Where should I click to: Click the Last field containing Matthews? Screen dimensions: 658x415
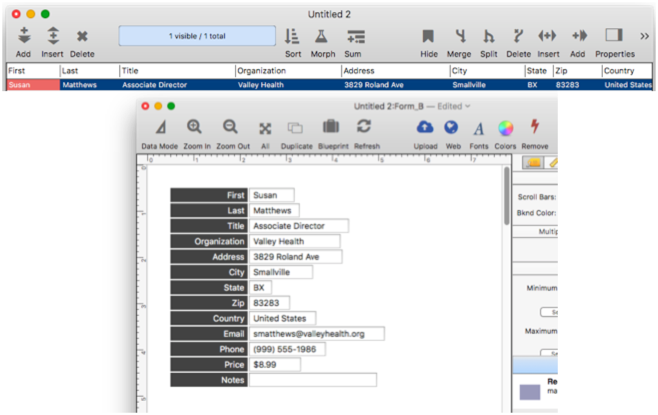tap(274, 211)
